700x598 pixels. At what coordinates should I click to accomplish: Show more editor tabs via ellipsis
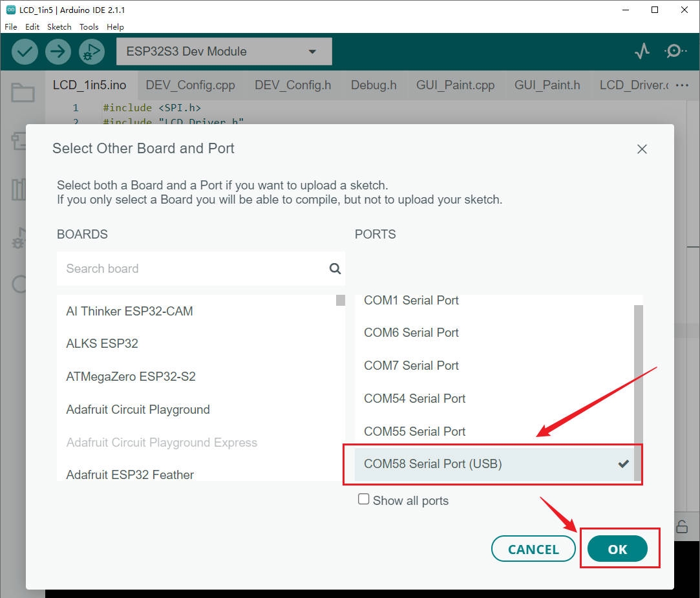682,85
